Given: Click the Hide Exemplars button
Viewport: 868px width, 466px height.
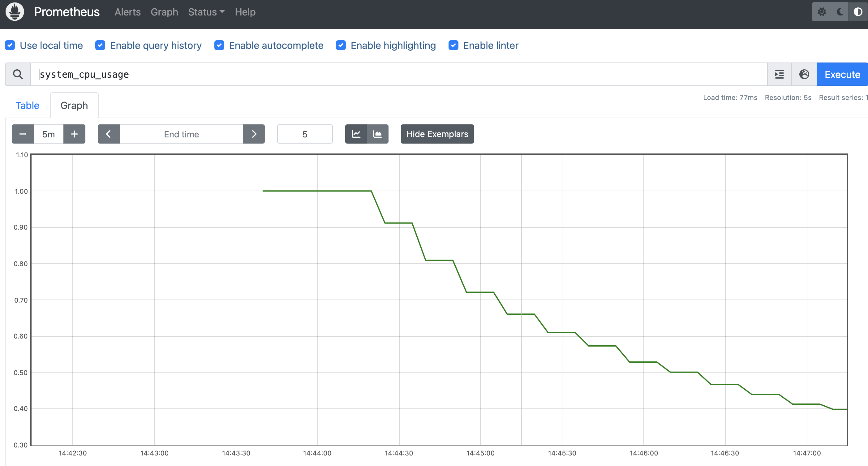Looking at the screenshot, I should coord(437,134).
